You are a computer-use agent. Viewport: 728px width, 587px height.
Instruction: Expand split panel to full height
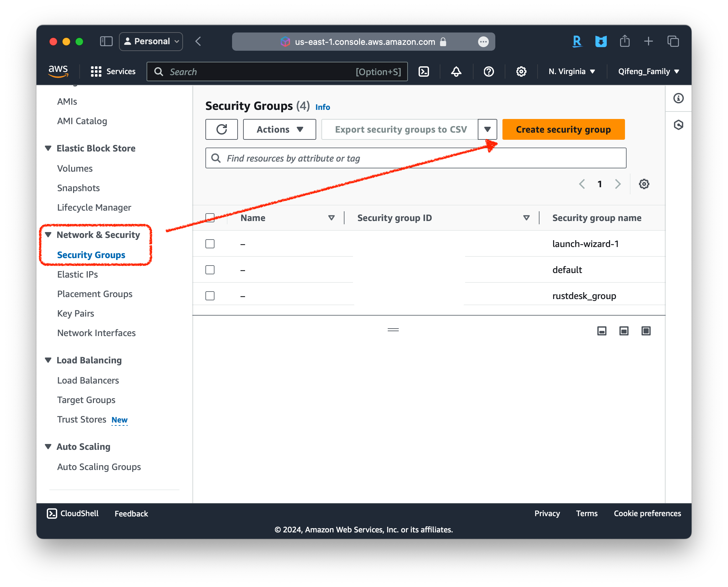tap(646, 331)
